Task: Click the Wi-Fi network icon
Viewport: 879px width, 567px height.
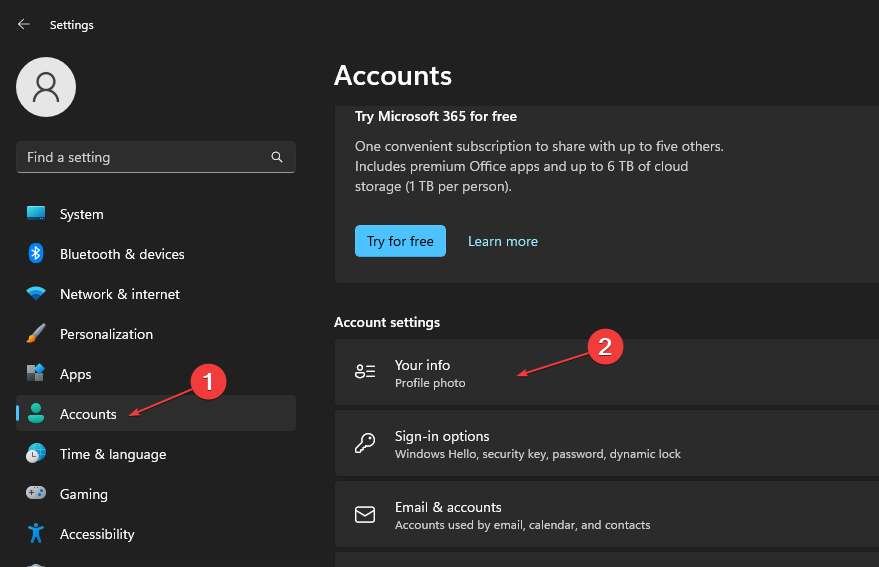Action: coord(36,293)
